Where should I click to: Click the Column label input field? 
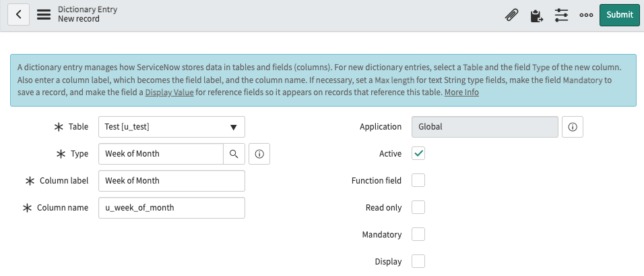(171, 181)
